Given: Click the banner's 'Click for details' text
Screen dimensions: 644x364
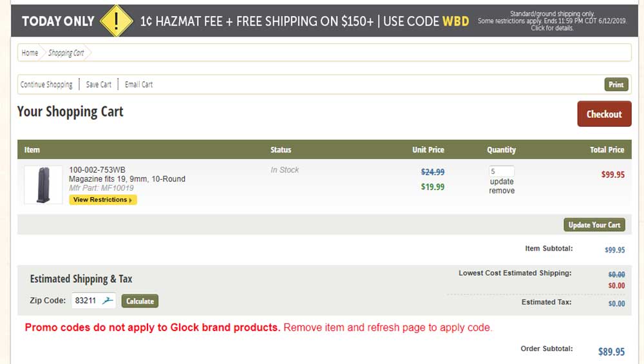Looking at the screenshot, I should click(552, 28).
